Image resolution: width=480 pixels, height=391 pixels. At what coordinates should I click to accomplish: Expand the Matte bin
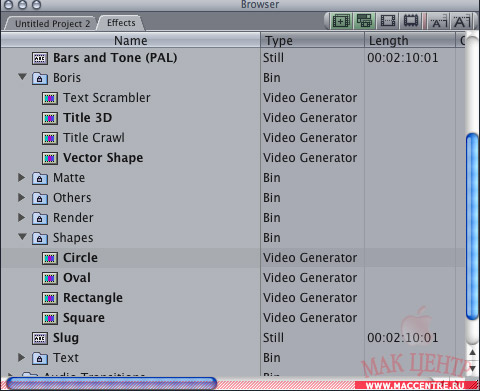tap(22, 177)
